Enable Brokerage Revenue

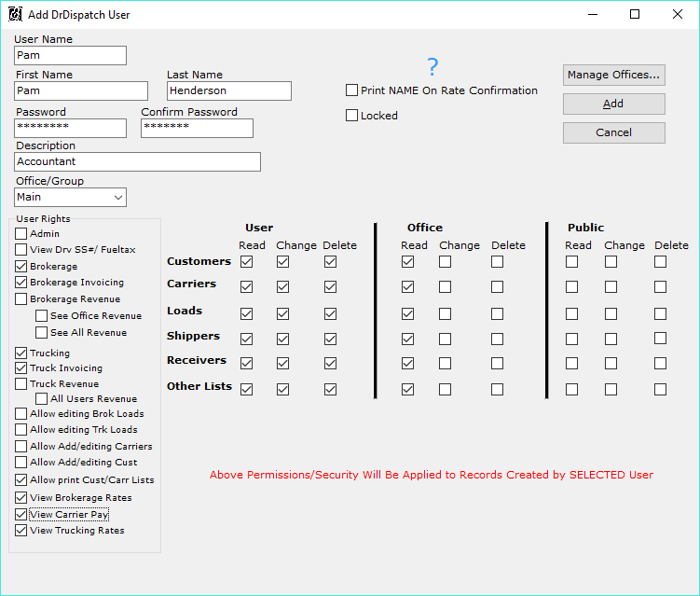point(21,298)
